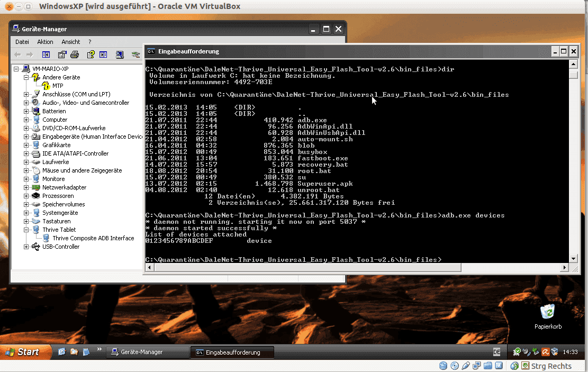Click the DE language indicator
This screenshot has height=372, width=588.
(x=497, y=352)
